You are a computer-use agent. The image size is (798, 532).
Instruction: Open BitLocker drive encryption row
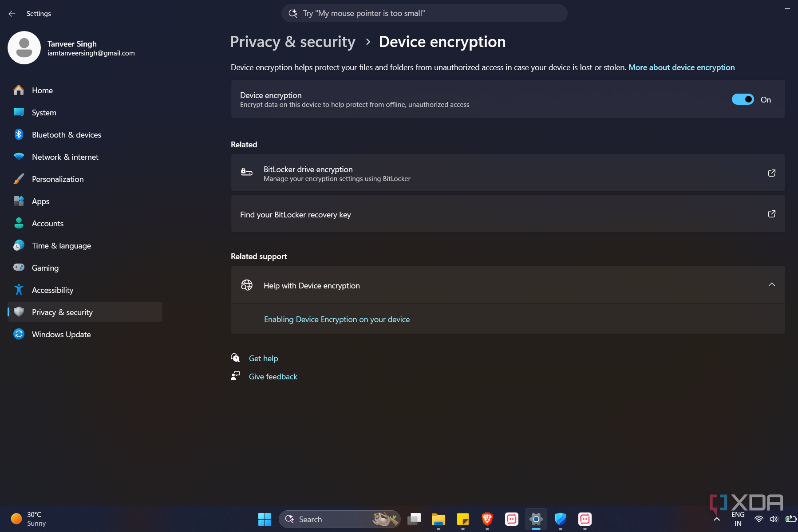508,173
